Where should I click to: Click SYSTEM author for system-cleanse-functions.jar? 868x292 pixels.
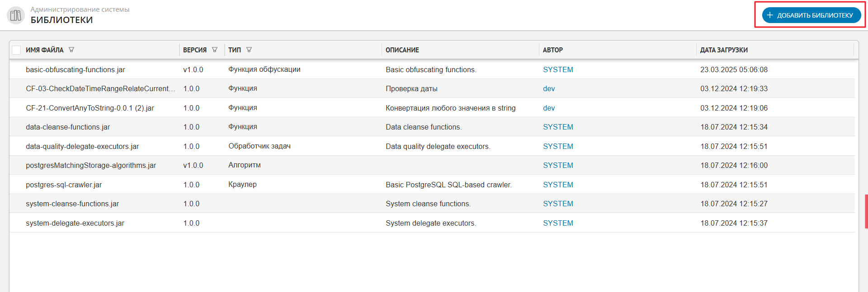558,204
